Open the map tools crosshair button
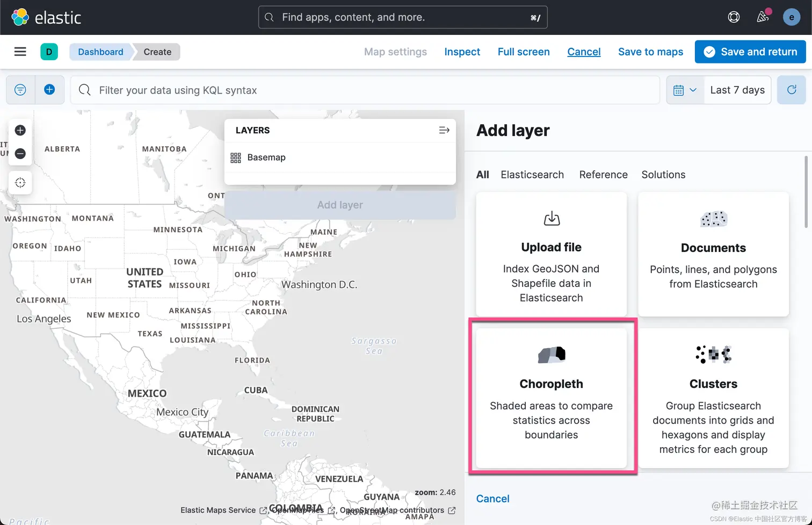812x525 pixels. pos(20,183)
